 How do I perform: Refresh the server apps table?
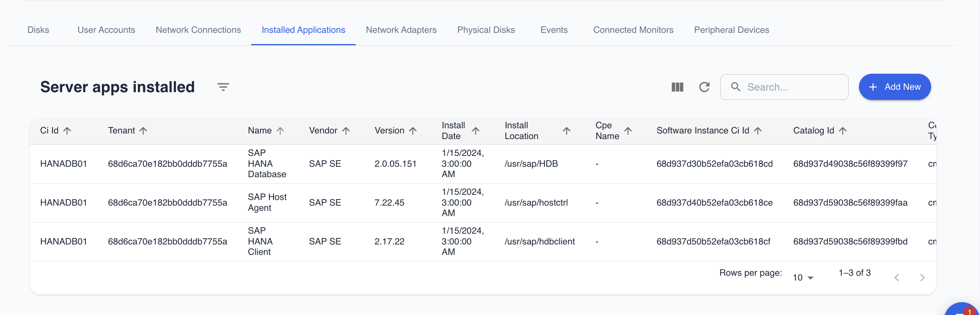pyautogui.click(x=704, y=87)
